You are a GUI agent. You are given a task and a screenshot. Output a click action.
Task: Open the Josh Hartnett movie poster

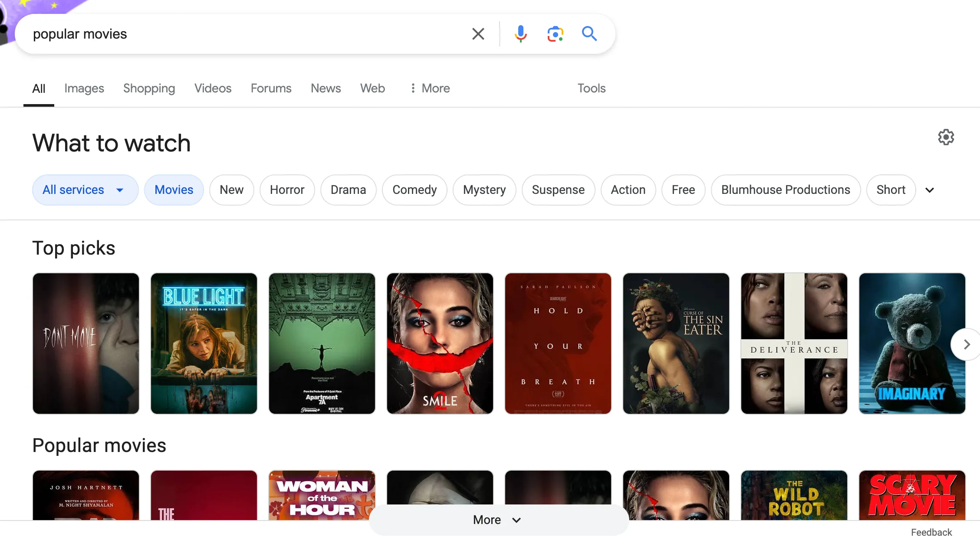coord(86,495)
